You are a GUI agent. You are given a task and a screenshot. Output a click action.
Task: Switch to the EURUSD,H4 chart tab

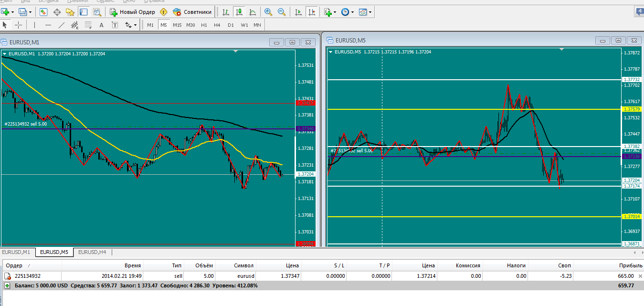point(92,252)
